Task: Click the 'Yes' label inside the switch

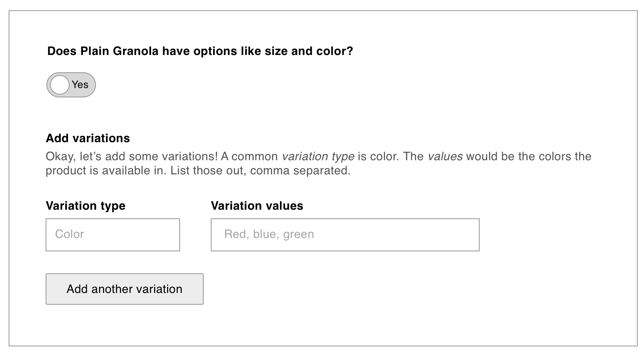Action: pos(80,85)
